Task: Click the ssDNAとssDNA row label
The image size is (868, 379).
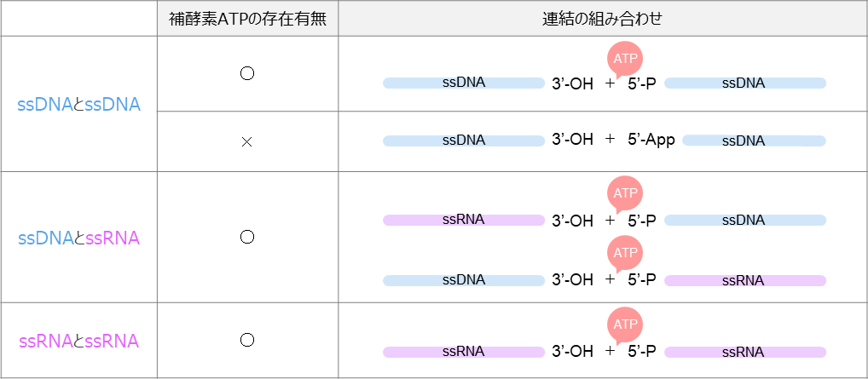Action: click(x=78, y=105)
